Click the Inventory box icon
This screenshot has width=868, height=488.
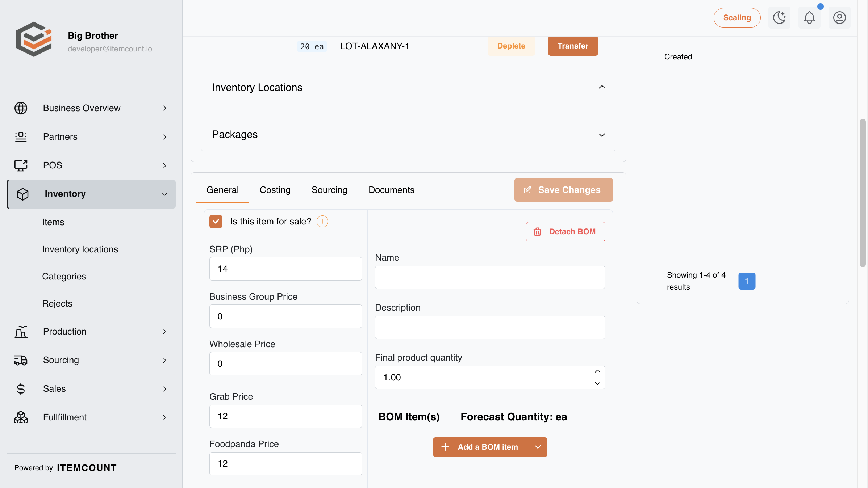[22, 194]
